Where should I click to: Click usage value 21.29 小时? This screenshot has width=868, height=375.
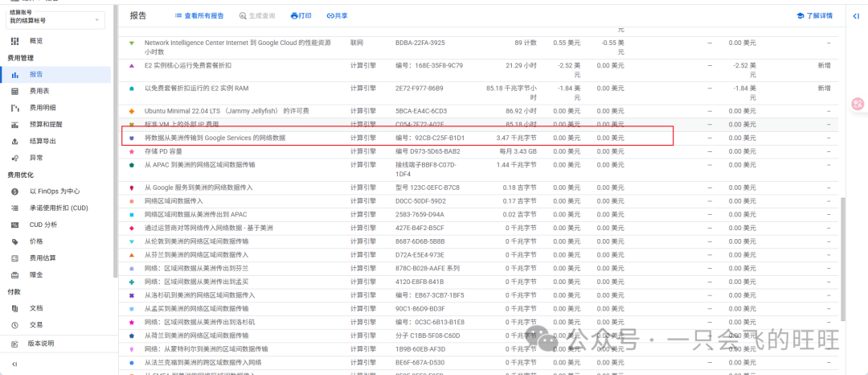(521, 65)
